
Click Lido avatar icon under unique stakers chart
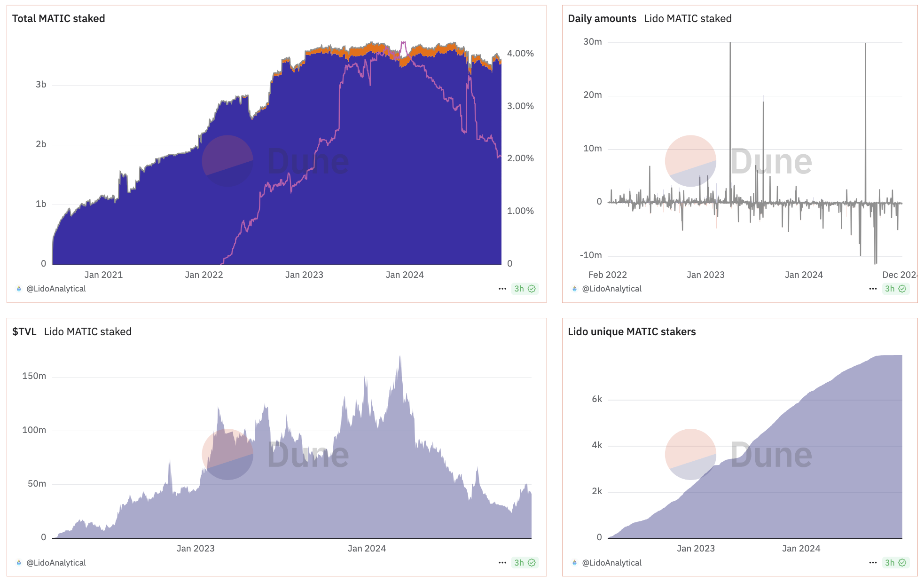[574, 562]
